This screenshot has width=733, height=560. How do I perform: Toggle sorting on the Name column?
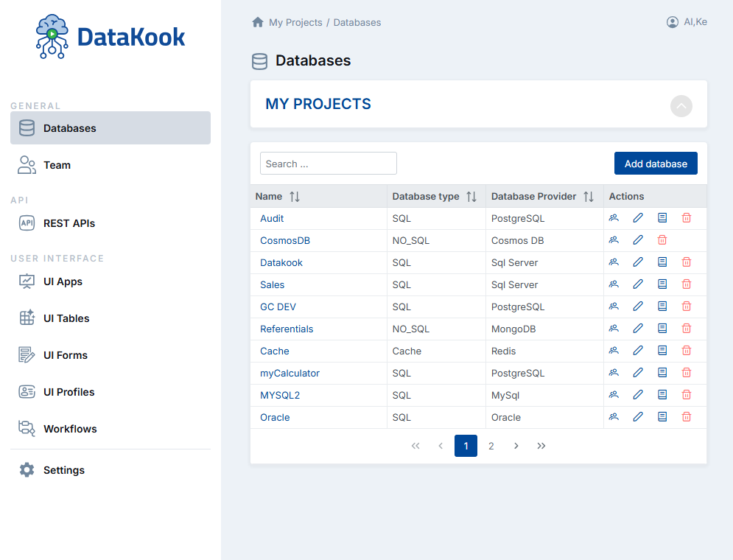(x=292, y=196)
